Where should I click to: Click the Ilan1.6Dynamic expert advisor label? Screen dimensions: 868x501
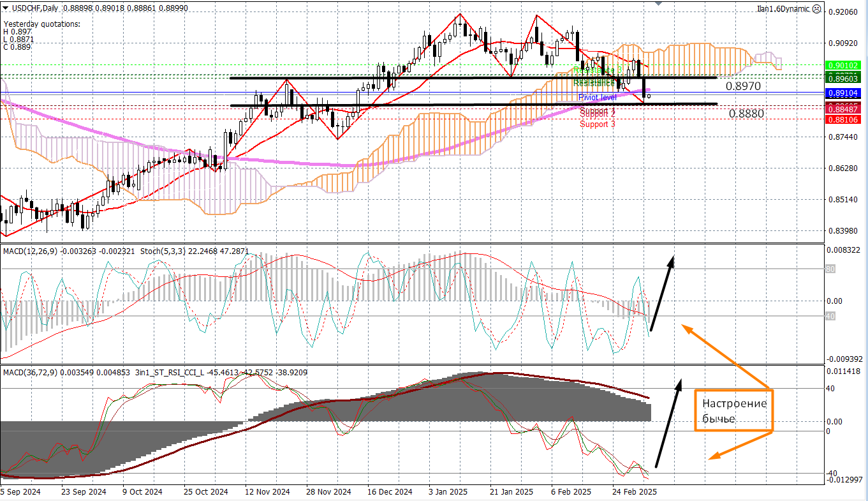(x=783, y=9)
